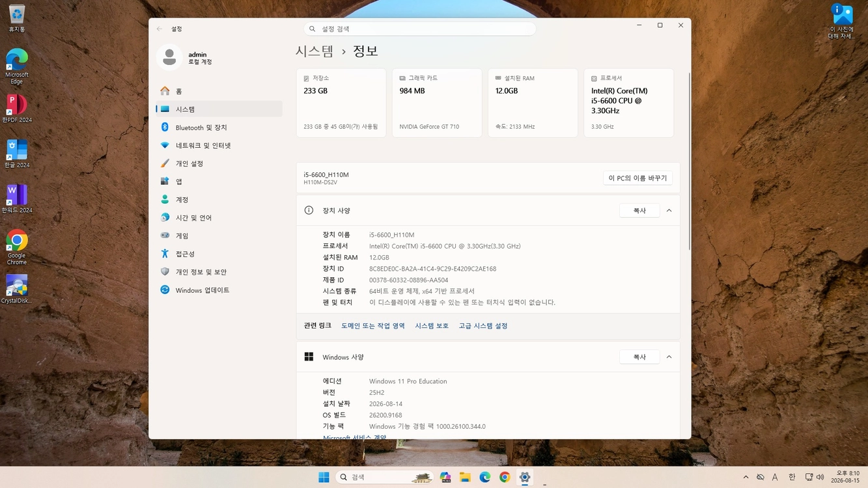The width and height of the screenshot is (868, 488).
Task: Open 접근성 settings
Action: (219, 254)
